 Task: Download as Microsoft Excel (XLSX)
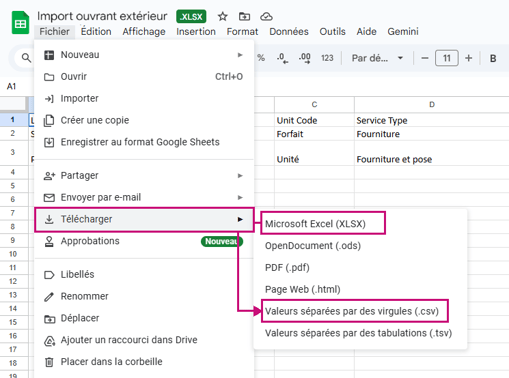coord(360,223)
